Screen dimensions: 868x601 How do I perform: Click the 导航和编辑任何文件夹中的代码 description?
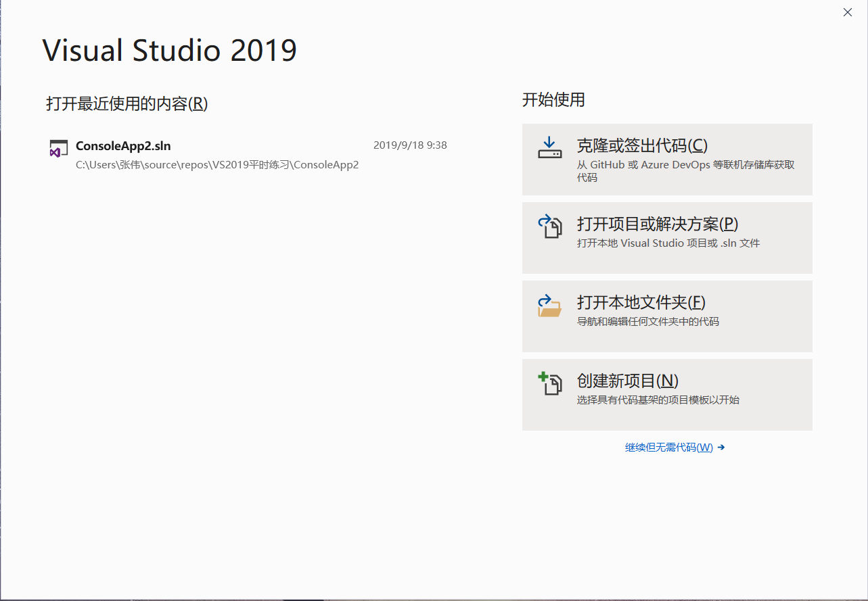coord(648,321)
